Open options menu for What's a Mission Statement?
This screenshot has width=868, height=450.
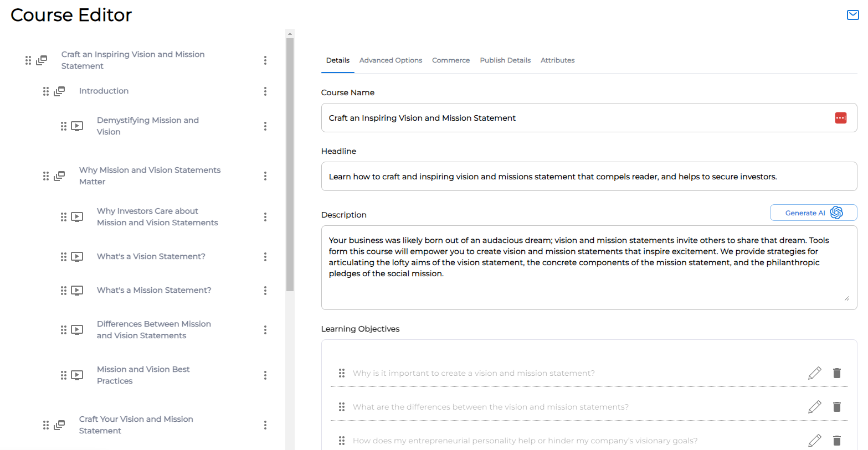coord(265,291)
